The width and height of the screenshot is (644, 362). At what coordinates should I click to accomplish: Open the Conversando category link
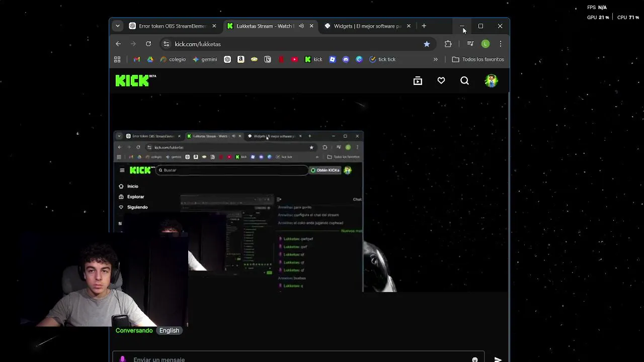pyautogui.click(x=134, y=330)
